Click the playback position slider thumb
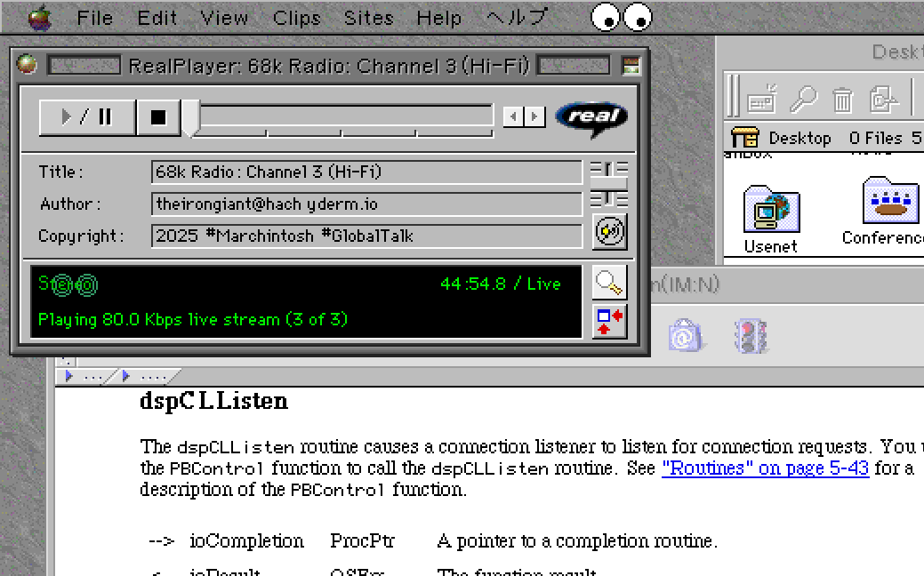 click(191, 118)
